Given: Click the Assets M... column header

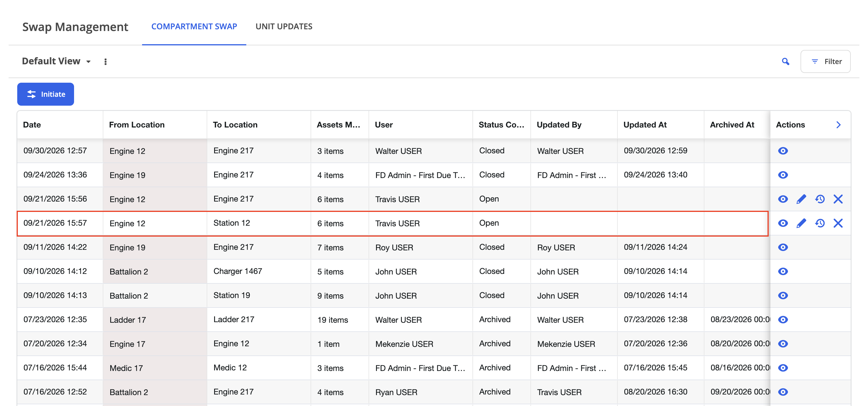Looking at the screenshot, I should (x=340, y=125).
